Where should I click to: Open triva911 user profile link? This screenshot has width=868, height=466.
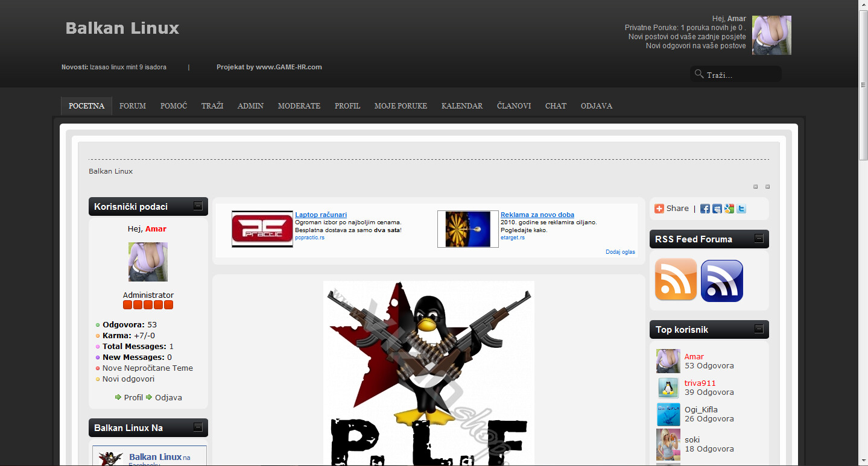point(700,383)
